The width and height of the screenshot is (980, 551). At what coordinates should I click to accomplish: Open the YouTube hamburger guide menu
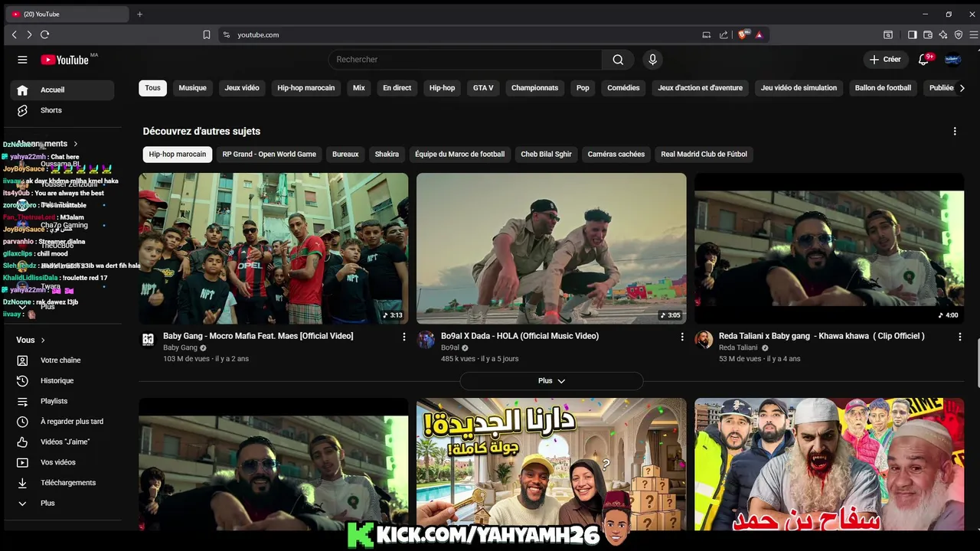pos(22,60)
